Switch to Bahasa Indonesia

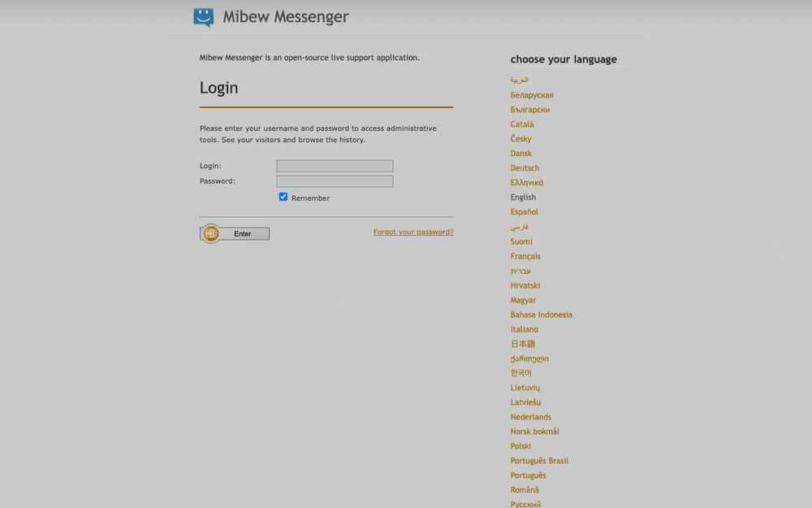pyautogui.click(x=541, y=315)
